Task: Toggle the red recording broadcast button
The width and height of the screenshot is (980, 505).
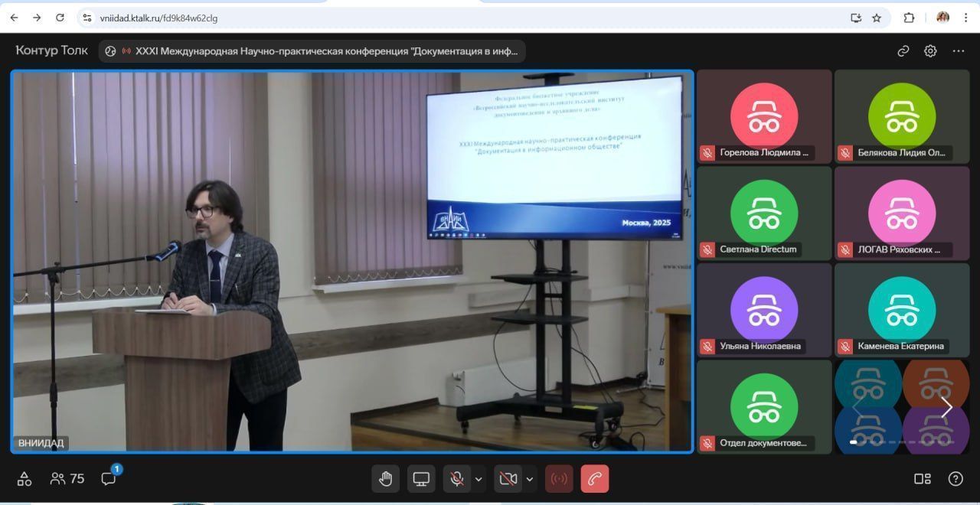Action: tap(559, 479)
